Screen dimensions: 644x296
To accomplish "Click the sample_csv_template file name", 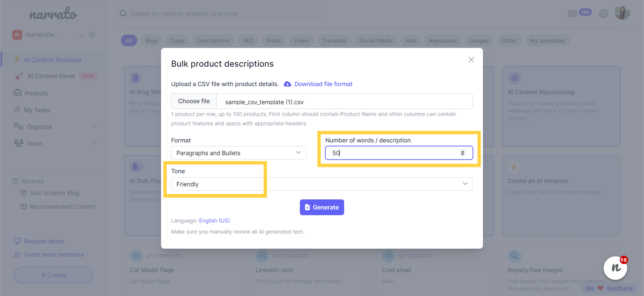I will coord(264,102).
